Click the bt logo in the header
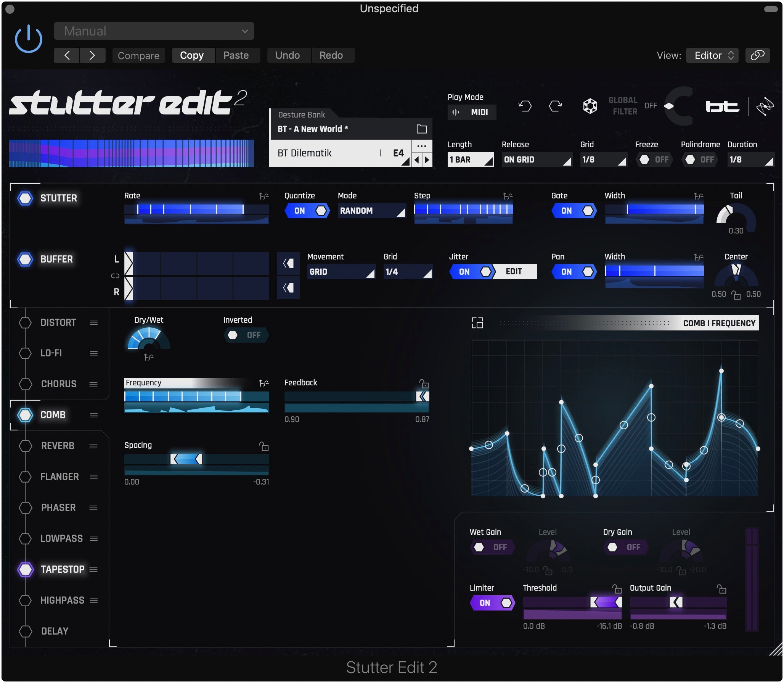 [x=723, y=106]
